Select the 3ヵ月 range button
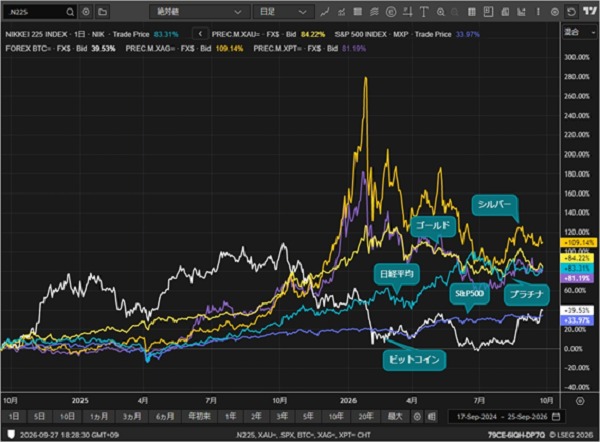Viewport: 600px width, 442px height. pos(132,416)
